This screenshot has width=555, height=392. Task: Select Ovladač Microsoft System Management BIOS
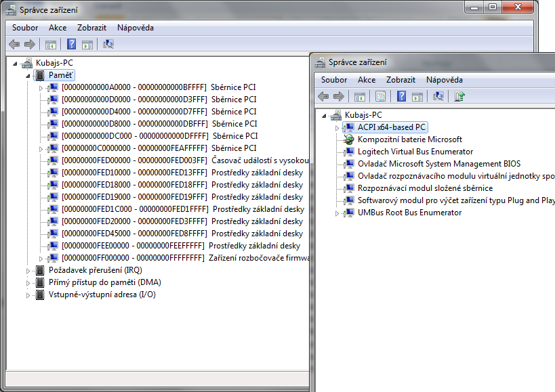[x=438, y=164]
